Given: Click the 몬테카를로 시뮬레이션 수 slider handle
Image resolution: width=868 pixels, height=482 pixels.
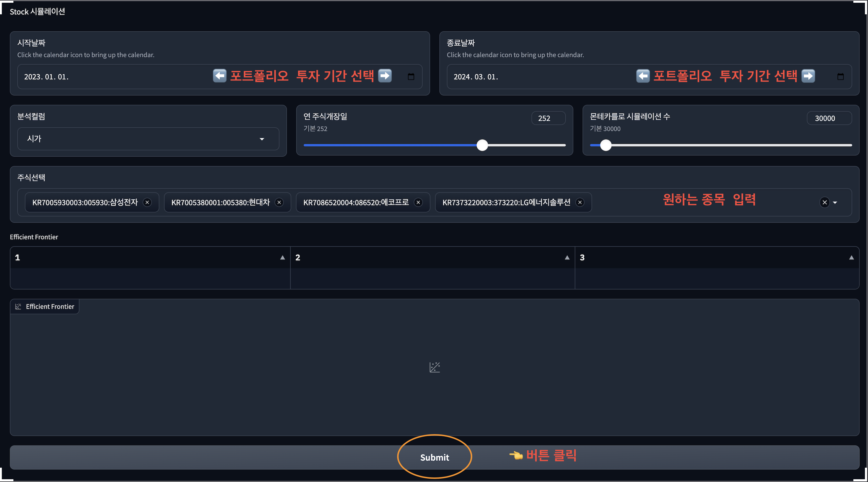Looking at the screenshot, I should tap(606, 145).
